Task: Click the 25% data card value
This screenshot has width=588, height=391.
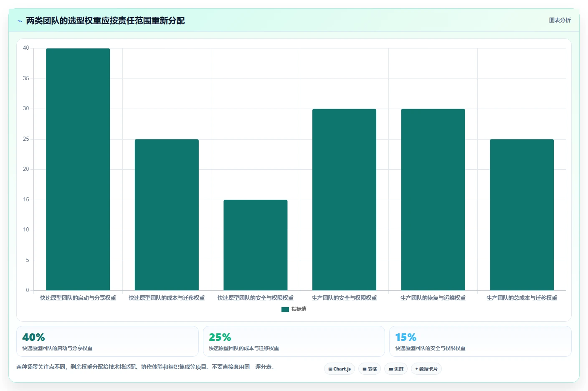Action: pyautogui.click(x=220, y=337)
